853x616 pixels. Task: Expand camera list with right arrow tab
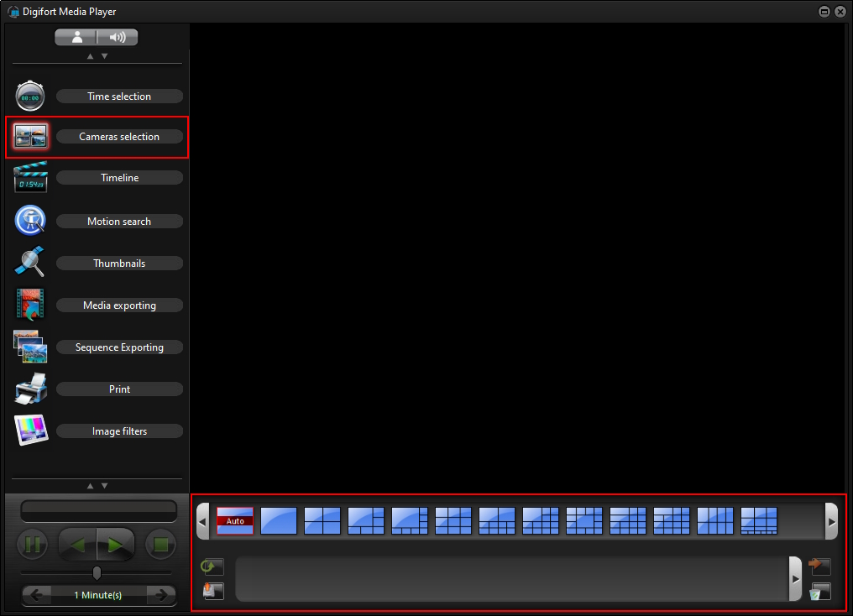(x=795, y=578)
